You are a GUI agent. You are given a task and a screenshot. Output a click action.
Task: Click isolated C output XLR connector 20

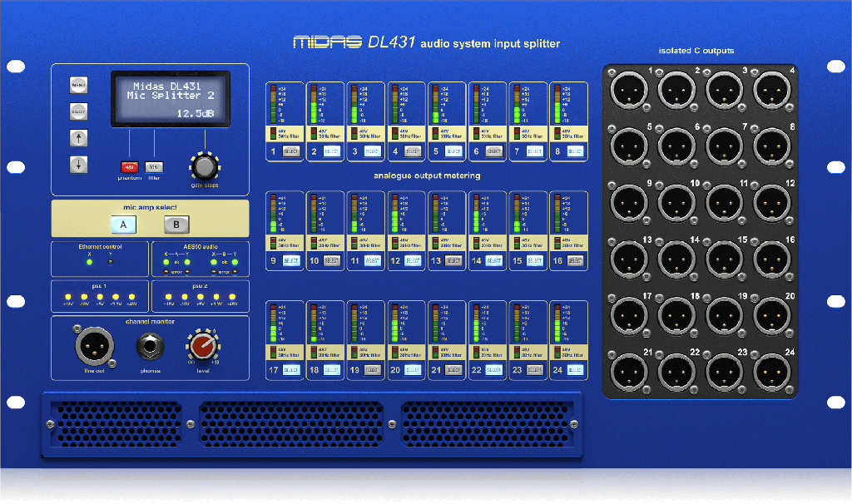772,315
